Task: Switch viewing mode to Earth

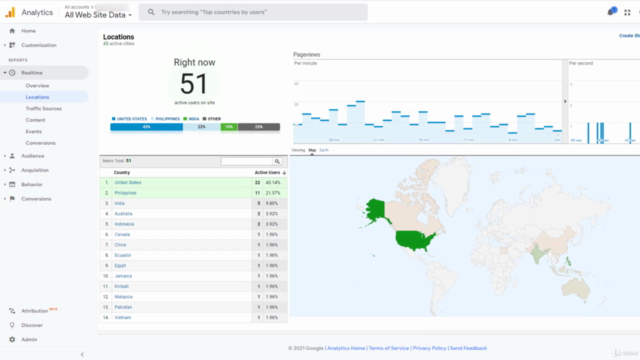Action: [x=324, y=150]
